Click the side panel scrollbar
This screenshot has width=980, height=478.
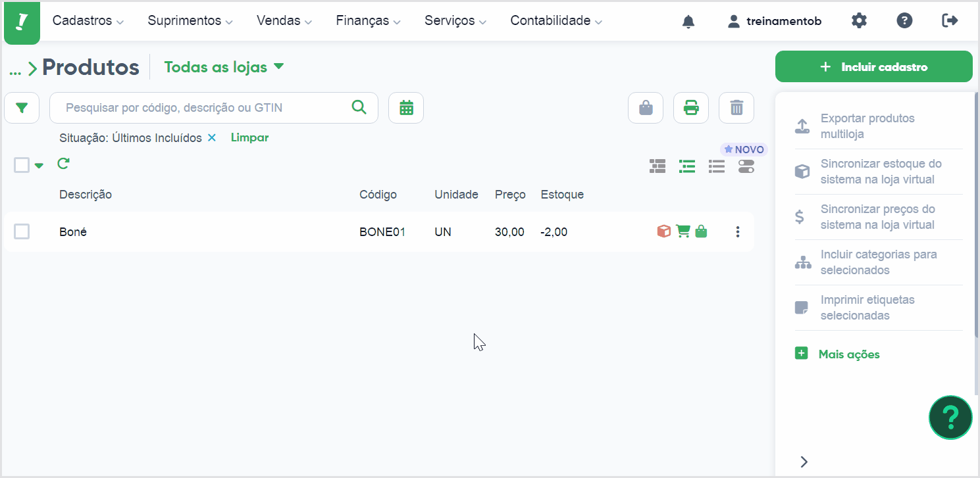[x=977, y=214]
